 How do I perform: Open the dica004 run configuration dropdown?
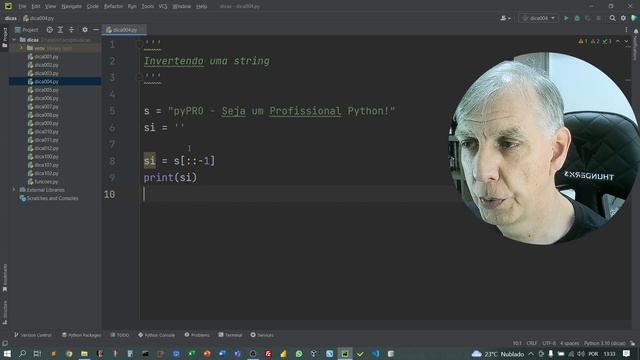pyautogui.click(x=539, y=18)
